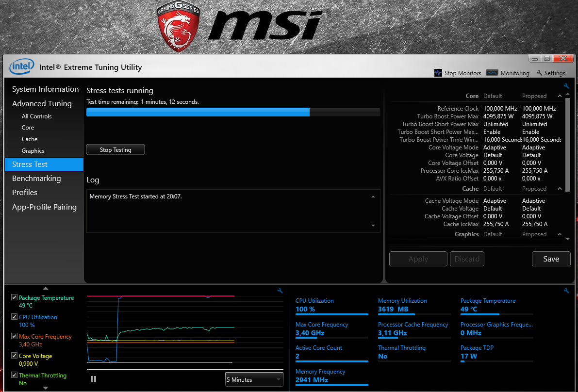Click the Processor Cache Frequency 3,11 GHz tile
Viewport: 578px width, 392px height.
point(414,330)
